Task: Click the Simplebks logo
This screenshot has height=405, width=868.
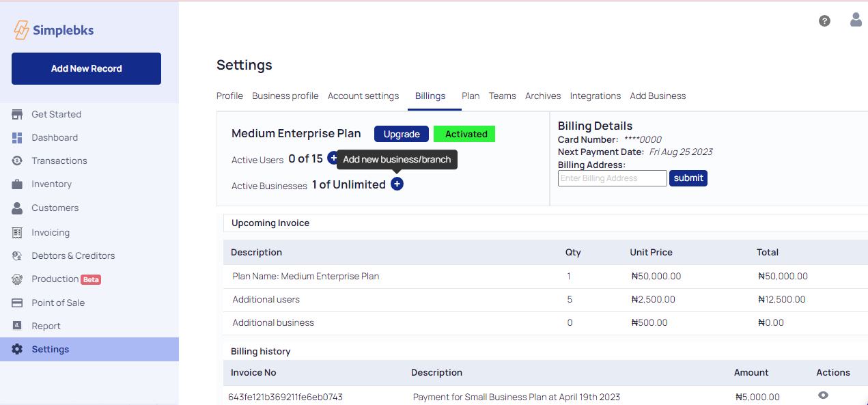Action: 54,30
